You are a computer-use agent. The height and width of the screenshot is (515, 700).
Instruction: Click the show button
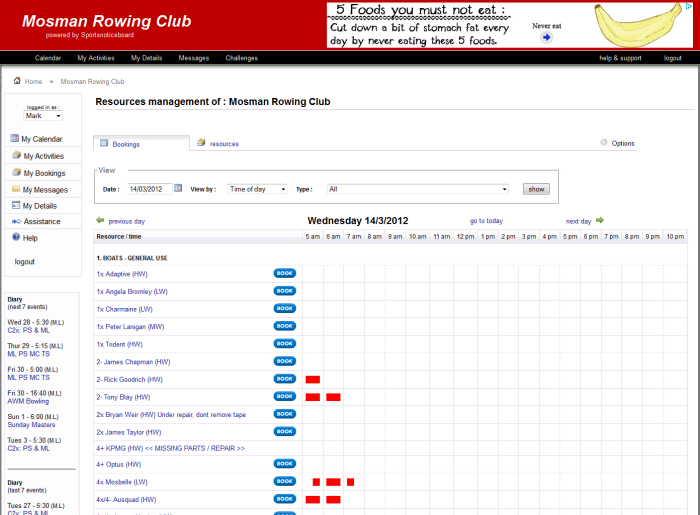click(536, 189)
